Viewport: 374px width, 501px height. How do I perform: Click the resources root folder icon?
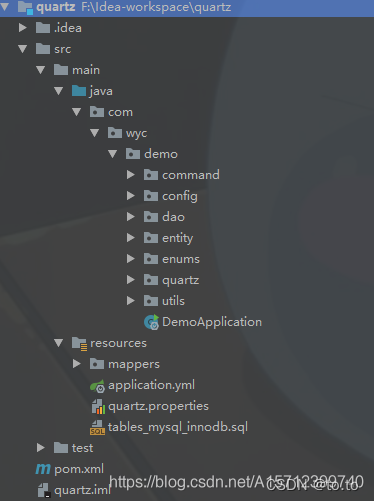[x=80, y=343]
